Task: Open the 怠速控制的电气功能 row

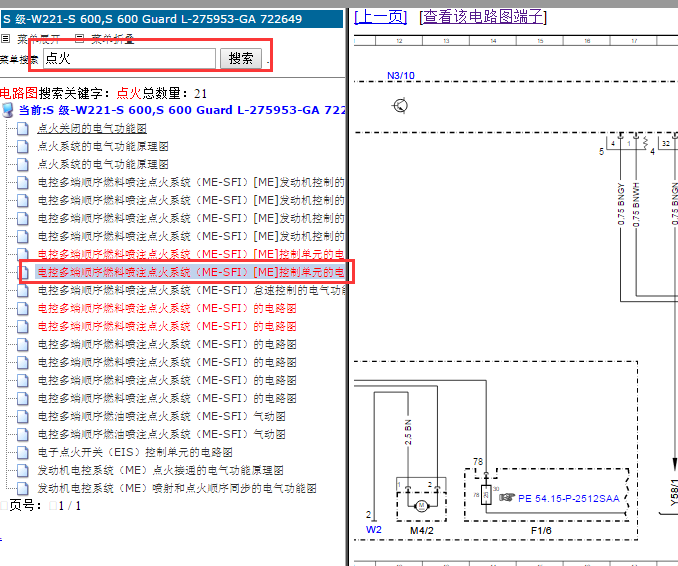Action: click(192, 290)
